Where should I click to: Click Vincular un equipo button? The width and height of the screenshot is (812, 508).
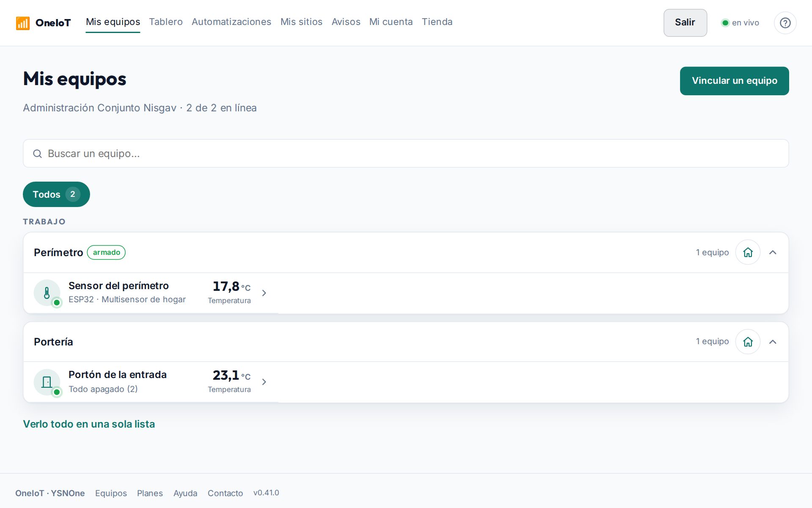(x=734, y=81)
